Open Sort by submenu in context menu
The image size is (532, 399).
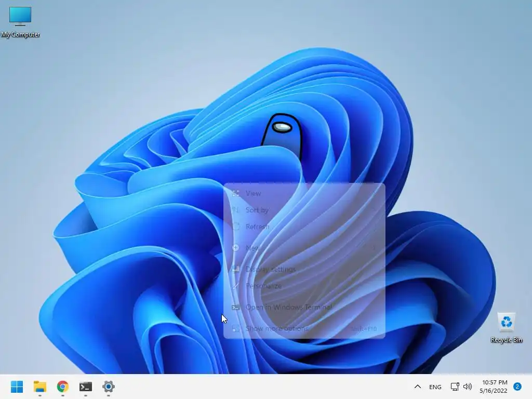pos(304,210)
